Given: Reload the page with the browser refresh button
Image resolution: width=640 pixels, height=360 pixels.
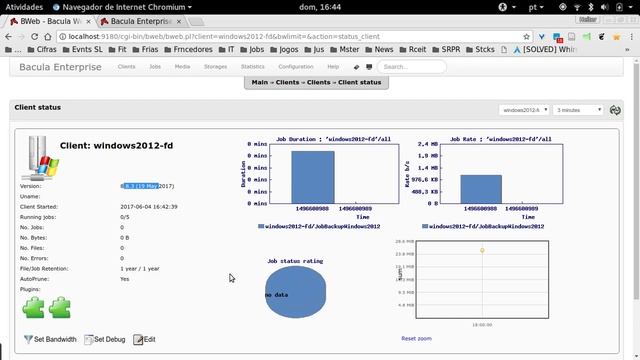Looking at the screenshot, I should pyautogui.click(x=35, y=37).
